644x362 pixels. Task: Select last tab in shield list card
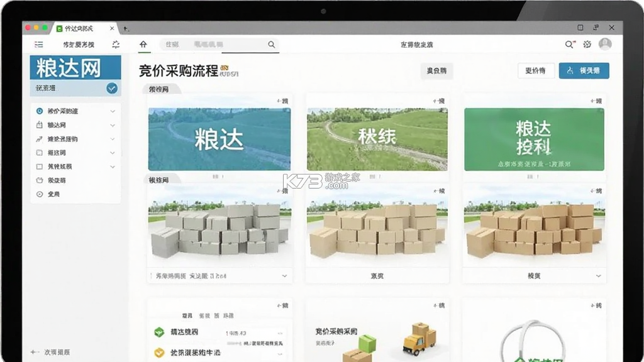(x=228, y=315)
